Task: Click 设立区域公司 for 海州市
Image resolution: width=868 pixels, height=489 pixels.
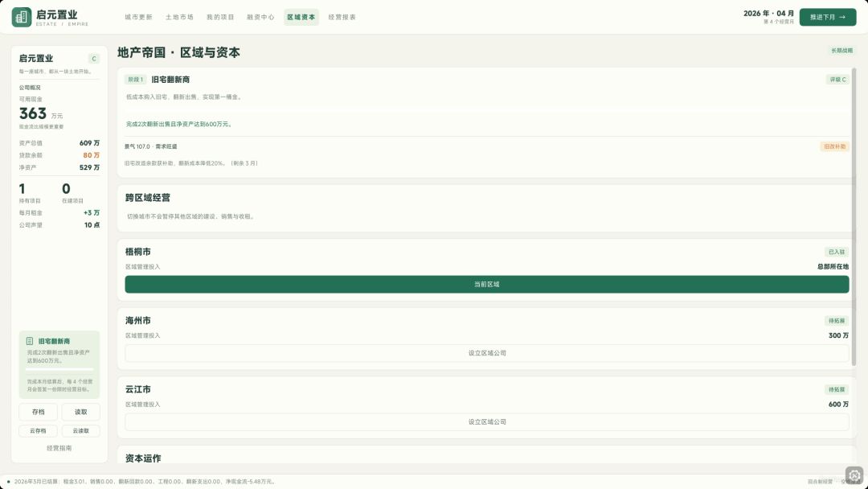Action: pos(486,353)
